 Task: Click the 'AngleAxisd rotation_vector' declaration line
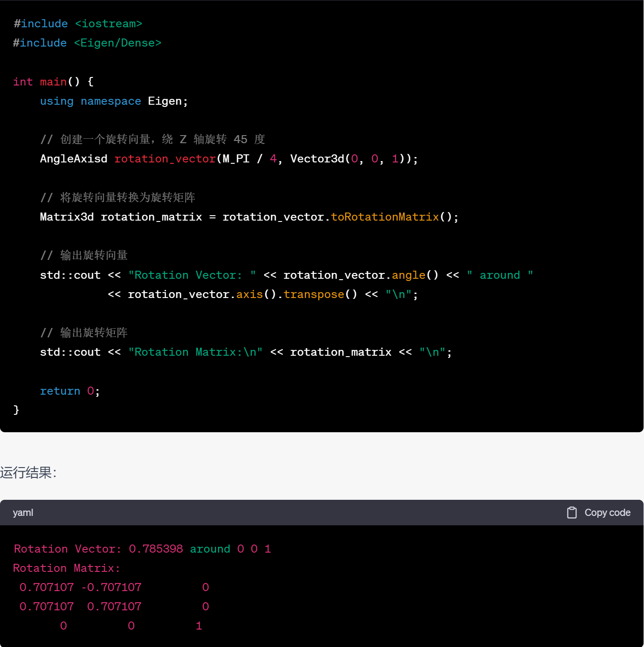[229, 159]
